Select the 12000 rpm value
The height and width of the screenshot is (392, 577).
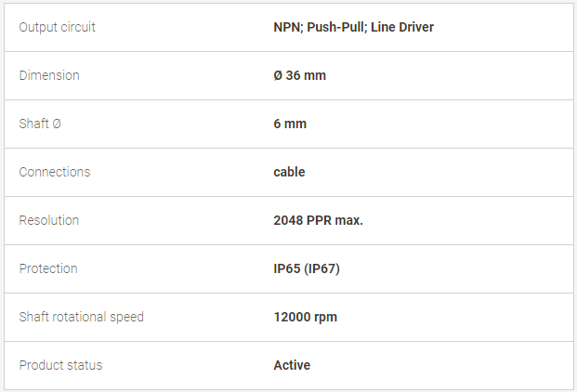306,317
